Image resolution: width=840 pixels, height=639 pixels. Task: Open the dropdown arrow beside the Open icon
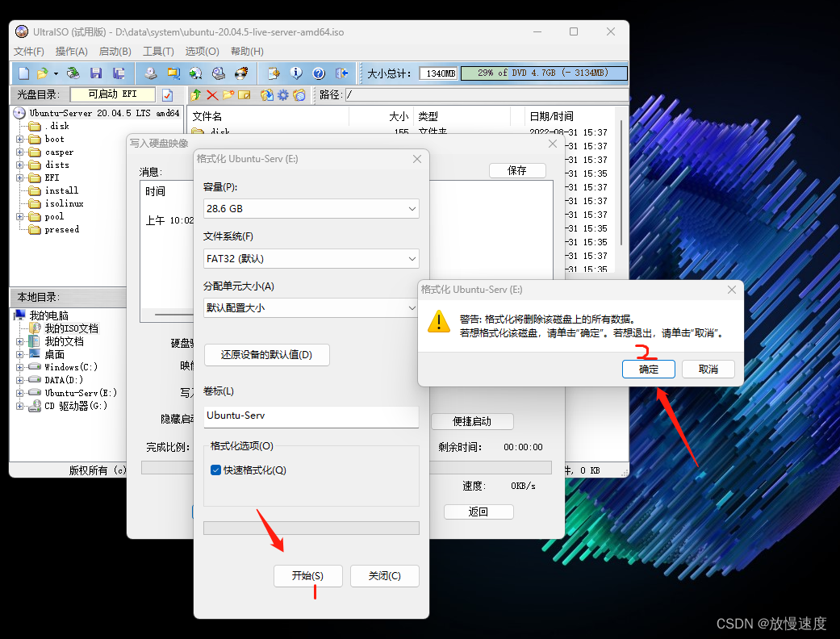[x=55, y=73]
